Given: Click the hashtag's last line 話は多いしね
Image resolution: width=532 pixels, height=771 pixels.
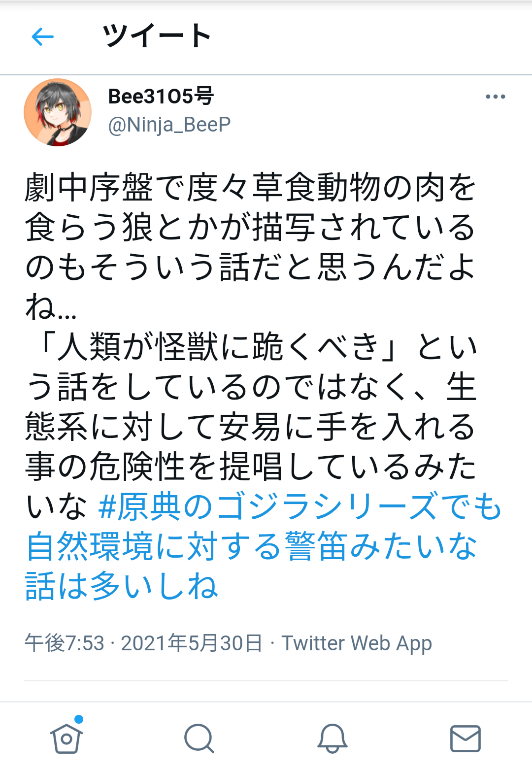Looking at the screenshot, I should pos(121,586).
